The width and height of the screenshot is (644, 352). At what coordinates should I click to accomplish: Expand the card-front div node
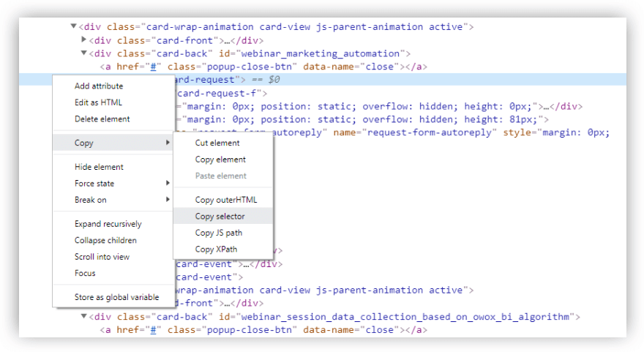[84, 40]
